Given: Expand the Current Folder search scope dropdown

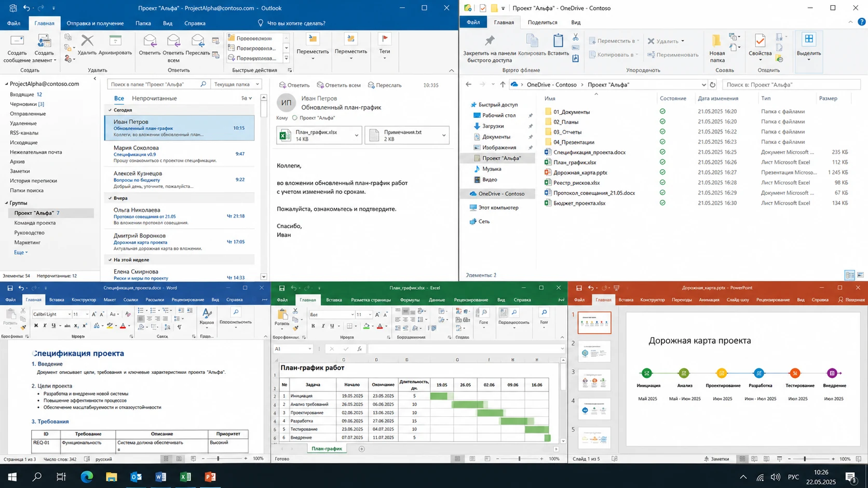Looking at the screenshot, I should 257,84.
